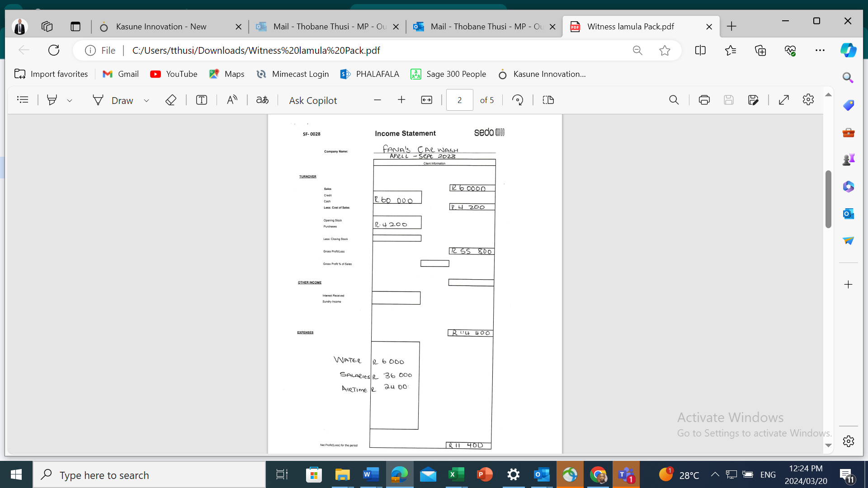Click the Save as icon
The width and height of the screenshot is (868, 488).
coord(753,100)
